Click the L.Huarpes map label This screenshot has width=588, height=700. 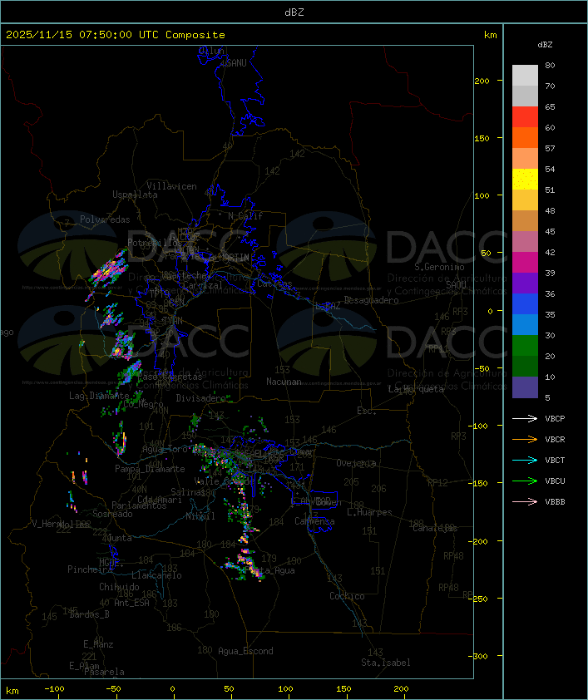[369, 512]
